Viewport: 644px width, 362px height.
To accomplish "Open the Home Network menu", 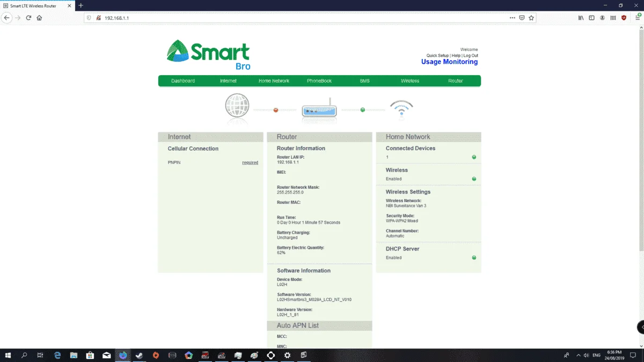I will [274, 81].
